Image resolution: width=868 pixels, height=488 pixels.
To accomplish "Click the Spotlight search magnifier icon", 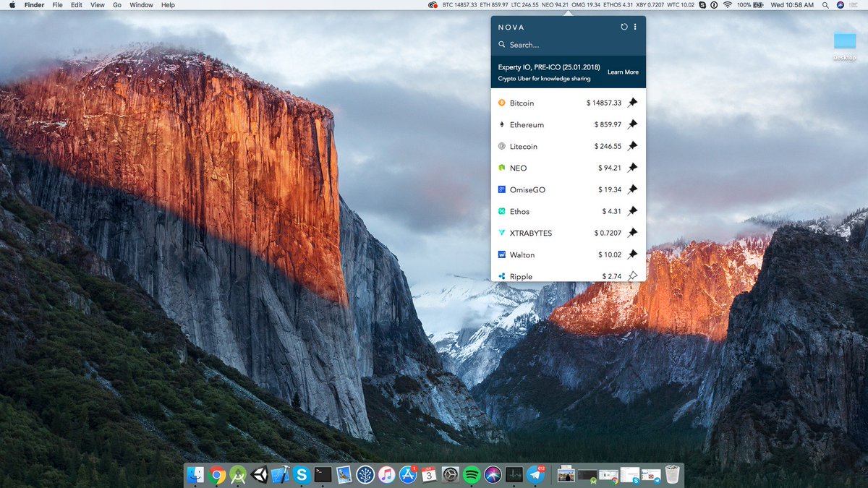I will (x=825, y=5).
